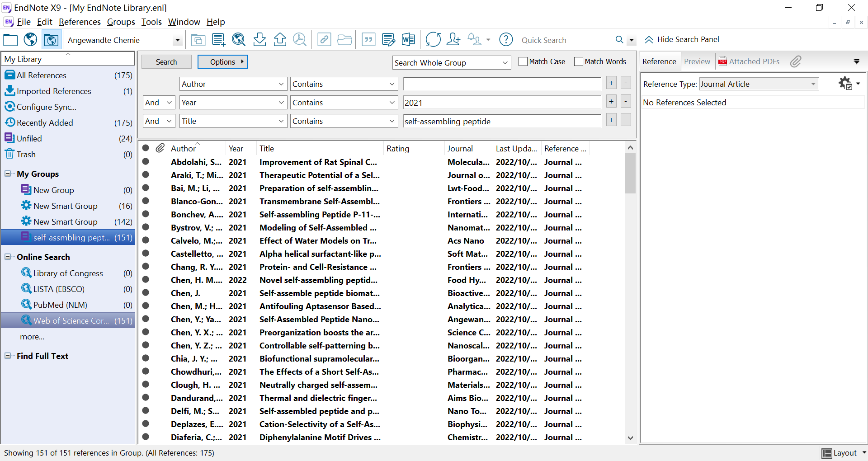Open Contains dropdown in Author row
Viewport: 868px width, 461px height.
coord(344,84)
